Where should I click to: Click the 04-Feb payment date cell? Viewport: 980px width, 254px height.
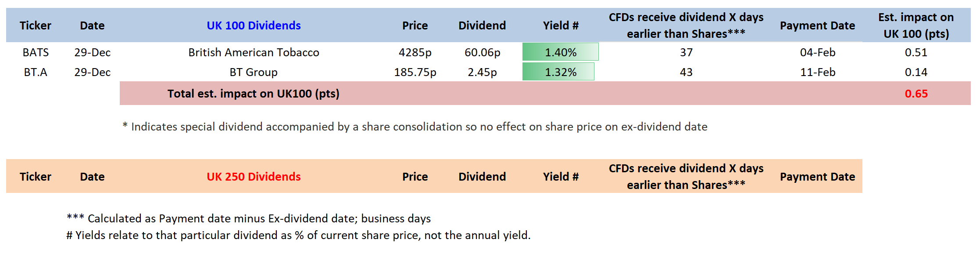(x=817, y=52)
